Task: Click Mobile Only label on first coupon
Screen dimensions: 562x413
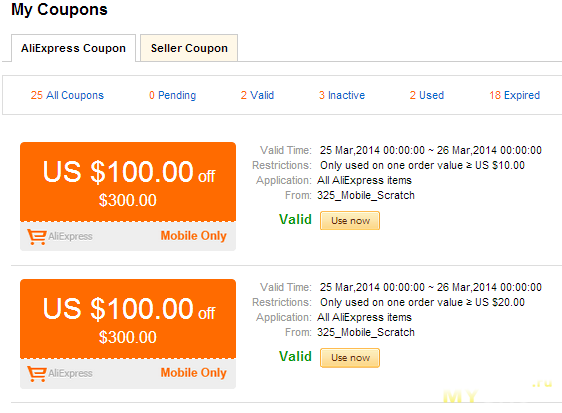Action: coord(194,236)
